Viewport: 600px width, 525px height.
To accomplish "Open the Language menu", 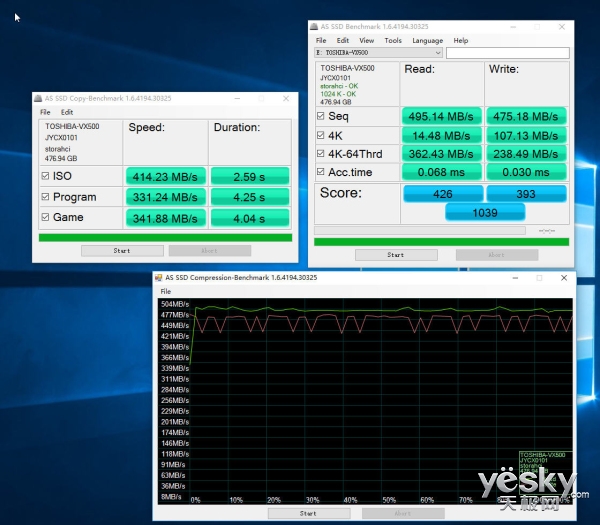I will tap(427, 41).
